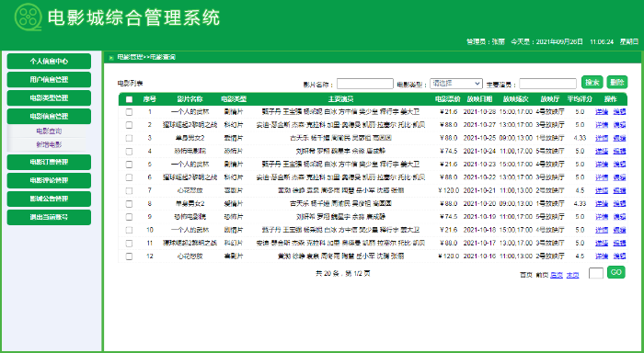Focus the 影片名称 search input

[x=365, y=84]
